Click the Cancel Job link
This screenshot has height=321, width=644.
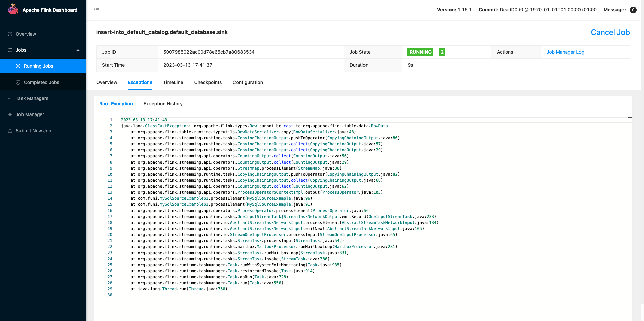coord(610,32)
